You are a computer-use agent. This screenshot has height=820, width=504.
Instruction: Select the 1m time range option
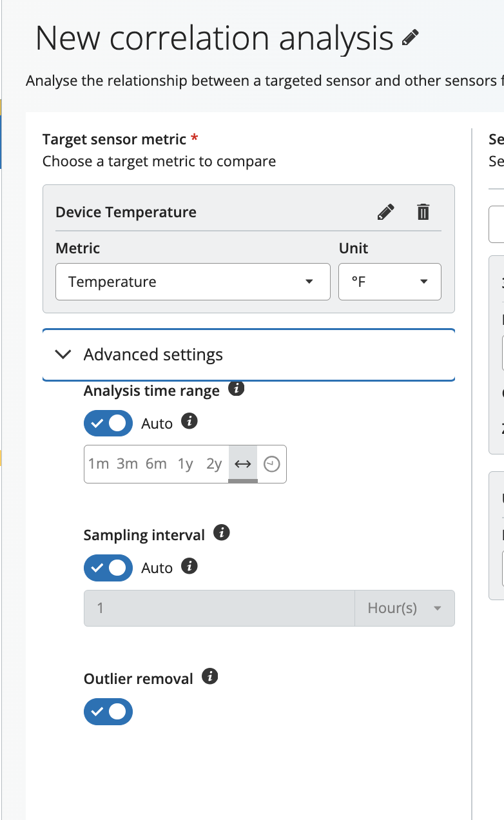click(99, 464)
